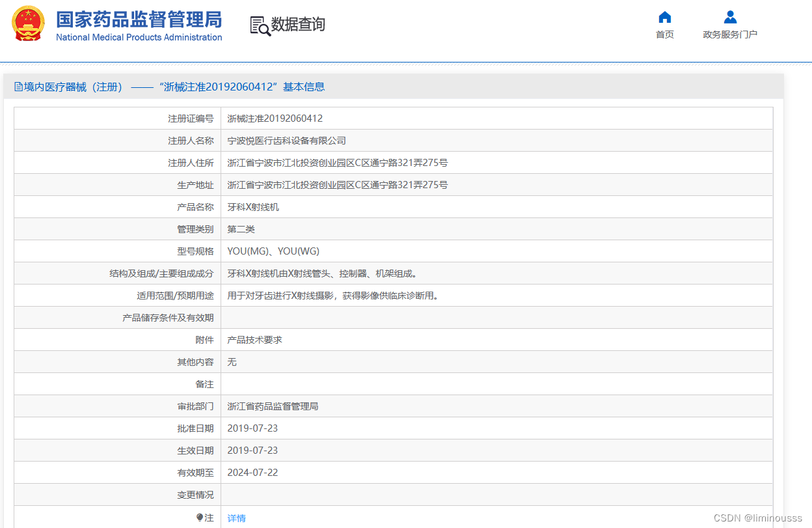Click the 附件 label
This screenshot has width=812, height=528.
pos(204,340)
